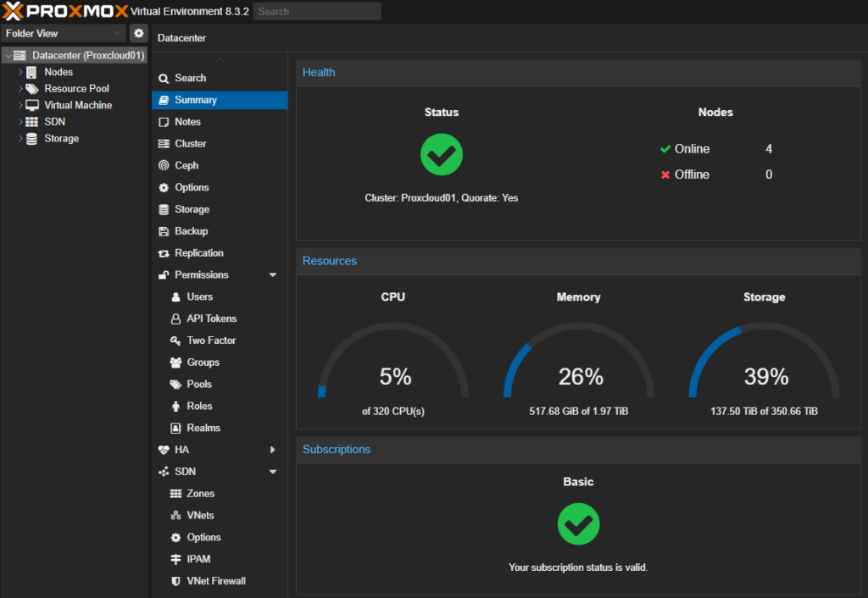The height and width of the screenshot is (598, 868).
Task: Click the HA heartbeat icon
Action: point(164,450)
